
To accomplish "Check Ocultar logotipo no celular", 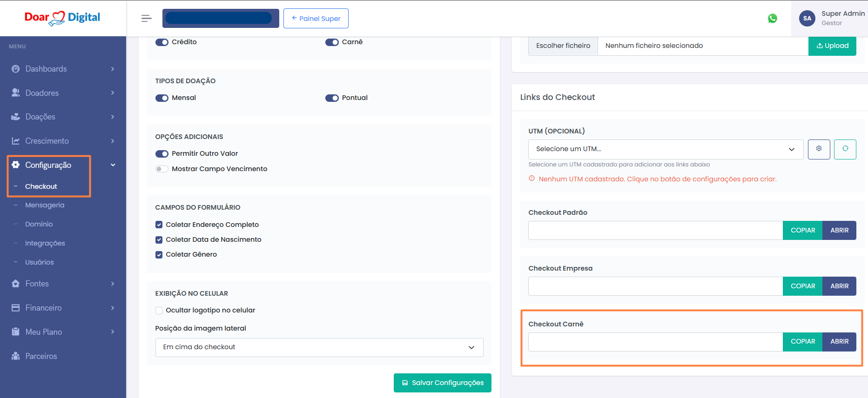I will (x=159, y=311).
